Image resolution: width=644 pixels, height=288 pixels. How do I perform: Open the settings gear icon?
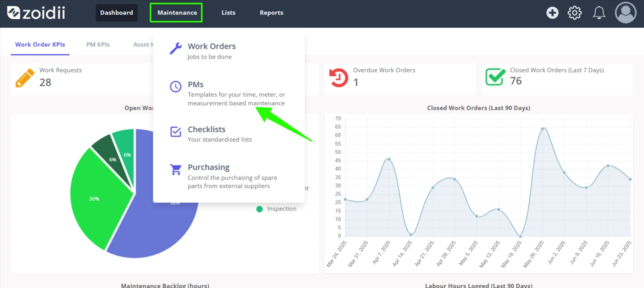point(575,13)
